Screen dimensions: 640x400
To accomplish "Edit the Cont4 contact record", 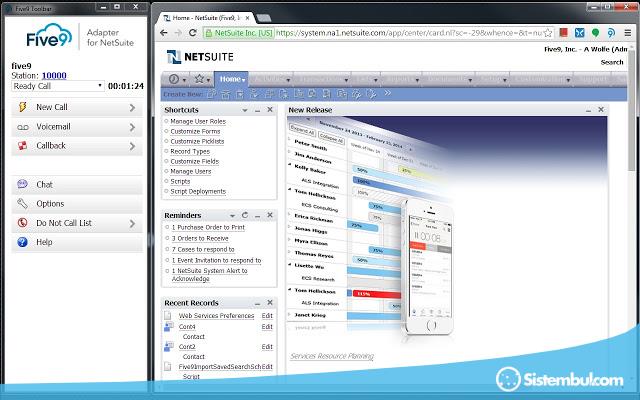I will [267, 327].
